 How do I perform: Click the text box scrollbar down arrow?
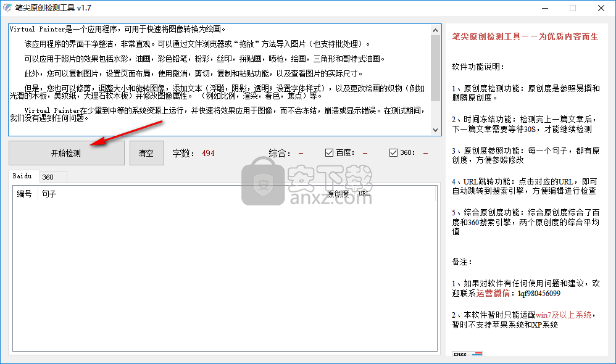point(435,130)
